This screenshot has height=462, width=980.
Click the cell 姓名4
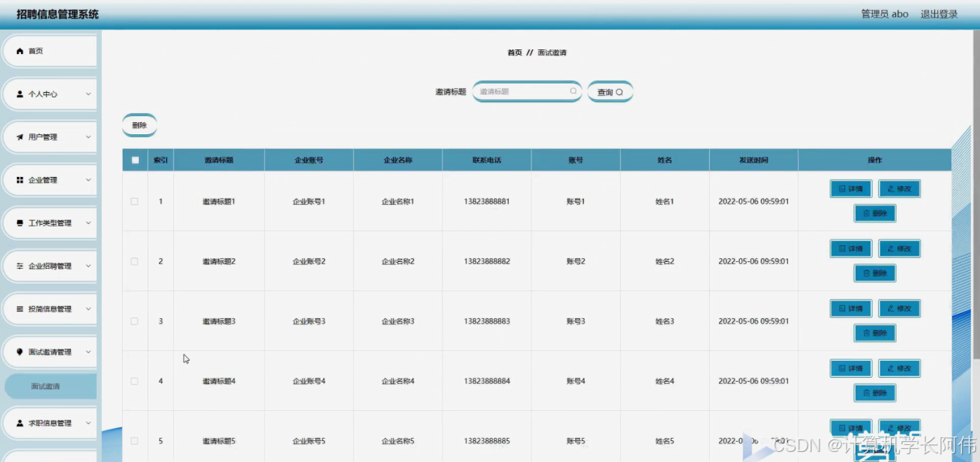click(665, 381)
